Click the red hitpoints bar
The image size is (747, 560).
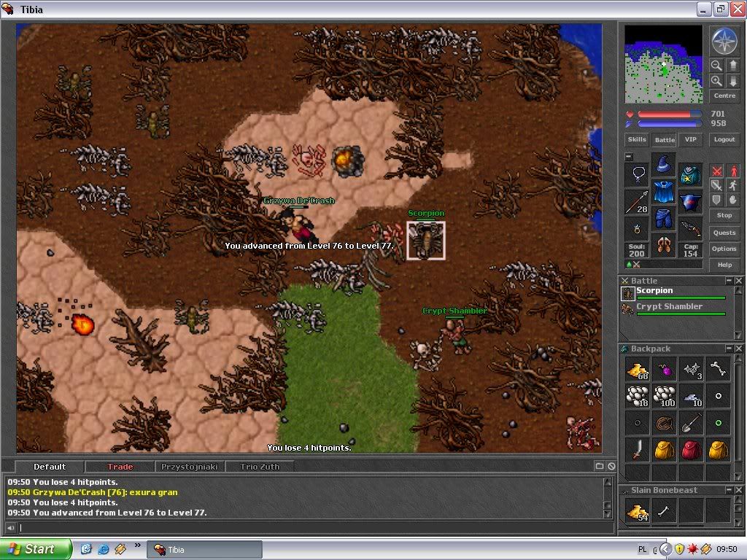(x=670, y=114)
